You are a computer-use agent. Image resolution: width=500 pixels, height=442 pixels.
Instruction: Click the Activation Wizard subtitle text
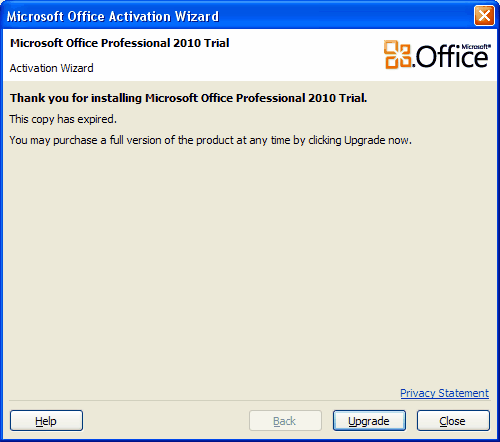pos(51,68)
